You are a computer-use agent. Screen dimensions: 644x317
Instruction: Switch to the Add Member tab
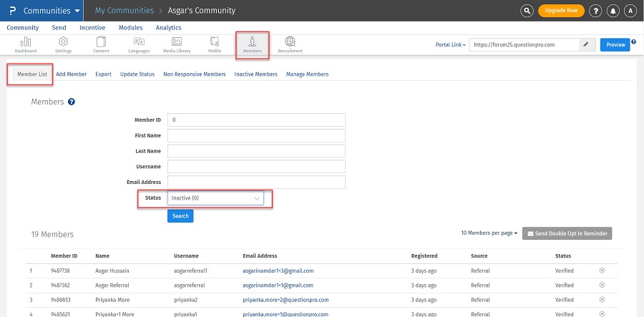click(x=72, y=74)
